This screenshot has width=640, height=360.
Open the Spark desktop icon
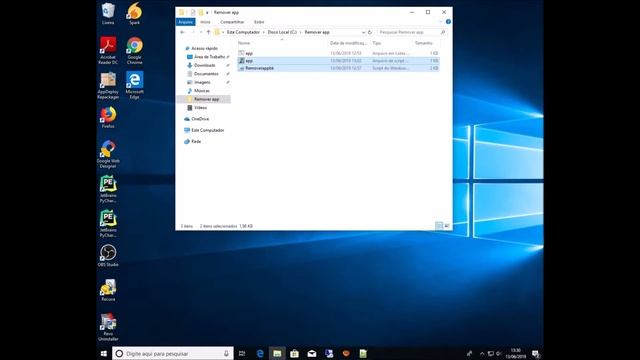tap(134, 13)
